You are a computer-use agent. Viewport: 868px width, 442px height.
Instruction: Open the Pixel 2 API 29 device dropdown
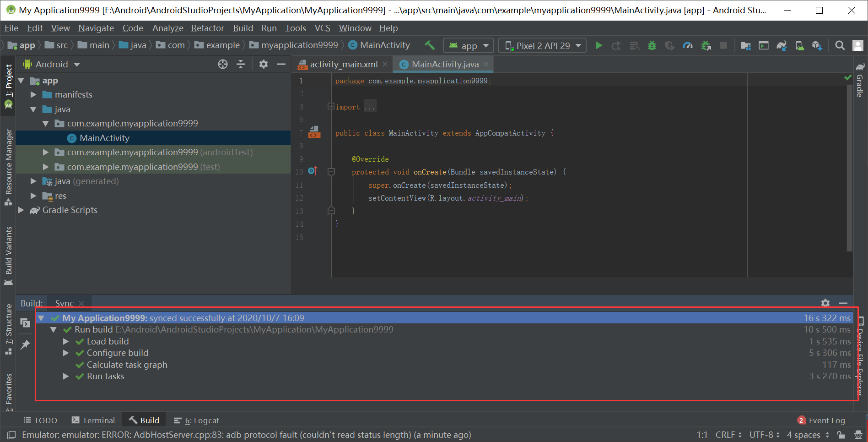tap(542, 45)
